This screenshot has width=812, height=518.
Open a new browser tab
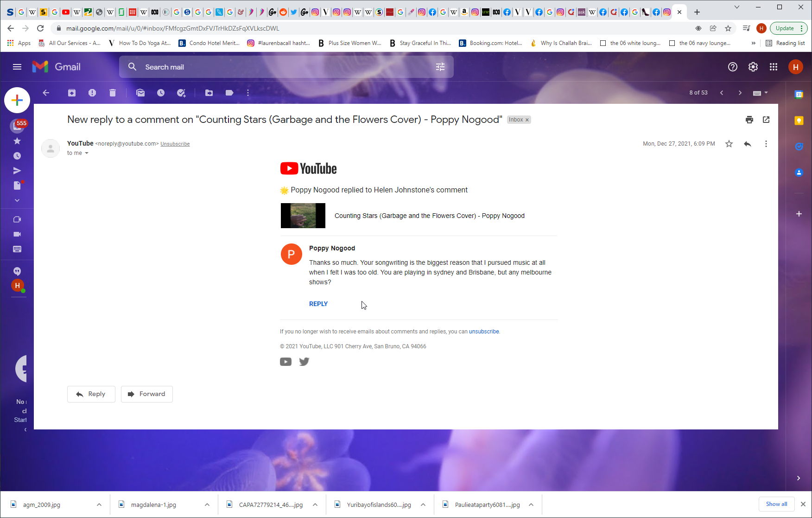697,12
